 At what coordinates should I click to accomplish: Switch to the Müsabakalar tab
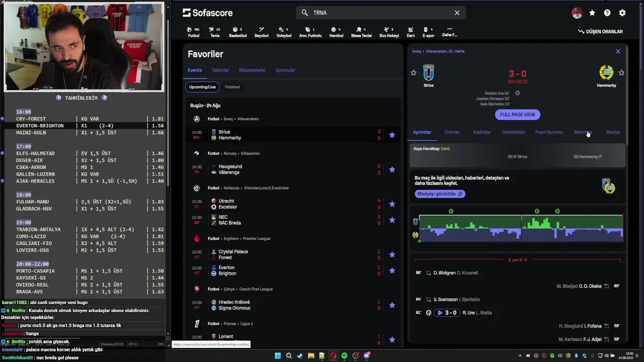click(252, 70)
